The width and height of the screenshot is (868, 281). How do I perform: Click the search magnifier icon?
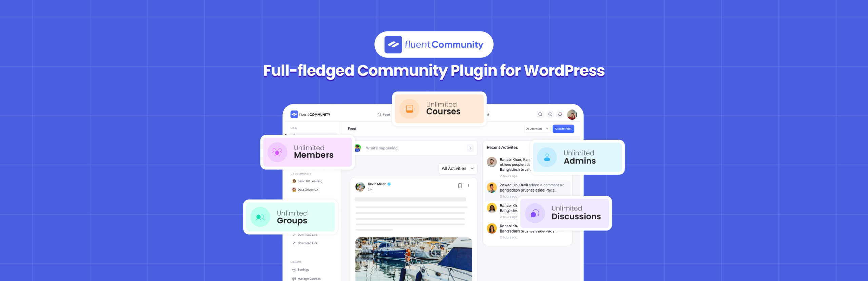pos(540,114)
